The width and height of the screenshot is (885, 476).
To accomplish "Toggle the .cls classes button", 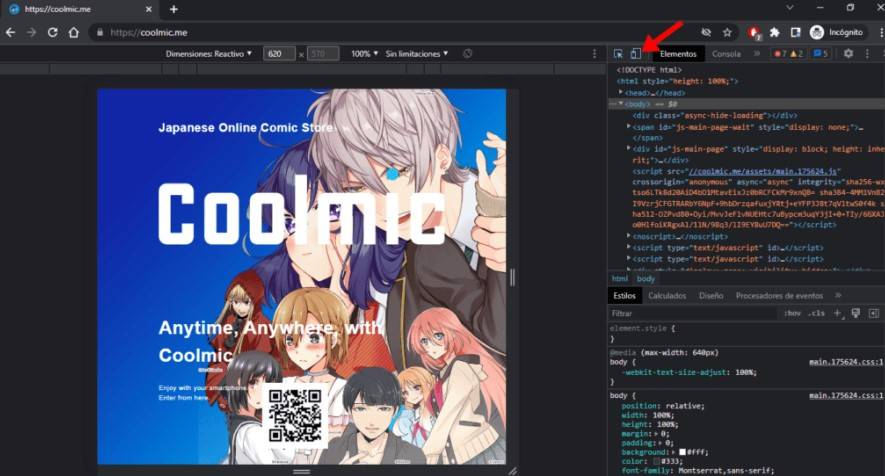I will pos(816,313).
